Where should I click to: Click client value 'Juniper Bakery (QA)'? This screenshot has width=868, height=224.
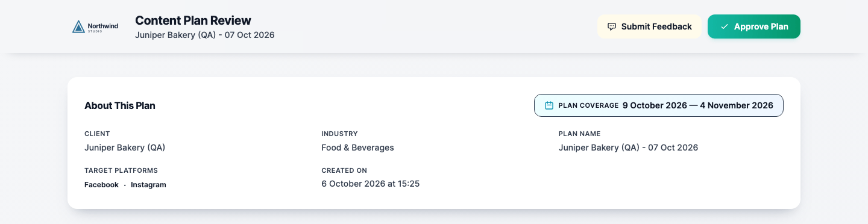[x=125, y=147]
